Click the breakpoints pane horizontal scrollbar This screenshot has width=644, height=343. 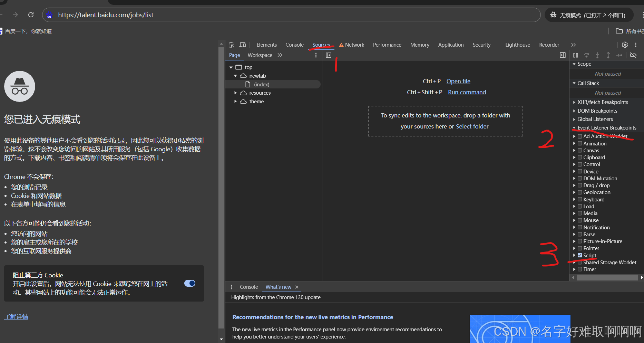(x=607, y=277)
